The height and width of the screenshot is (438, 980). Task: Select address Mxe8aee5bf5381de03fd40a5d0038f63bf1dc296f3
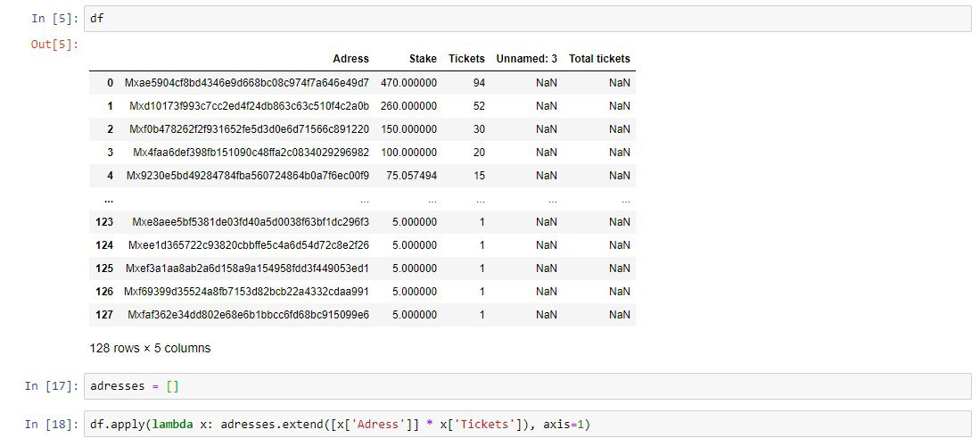(x=251, y=222)
